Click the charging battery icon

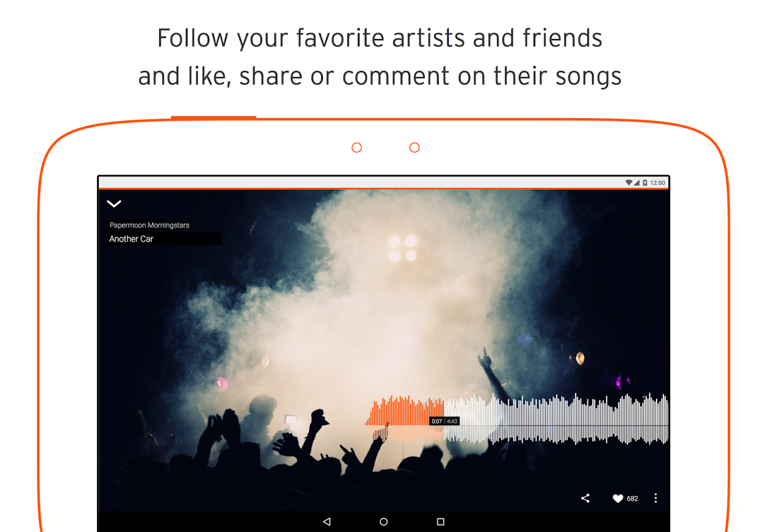pyautogui.click(x=645, y=183)
